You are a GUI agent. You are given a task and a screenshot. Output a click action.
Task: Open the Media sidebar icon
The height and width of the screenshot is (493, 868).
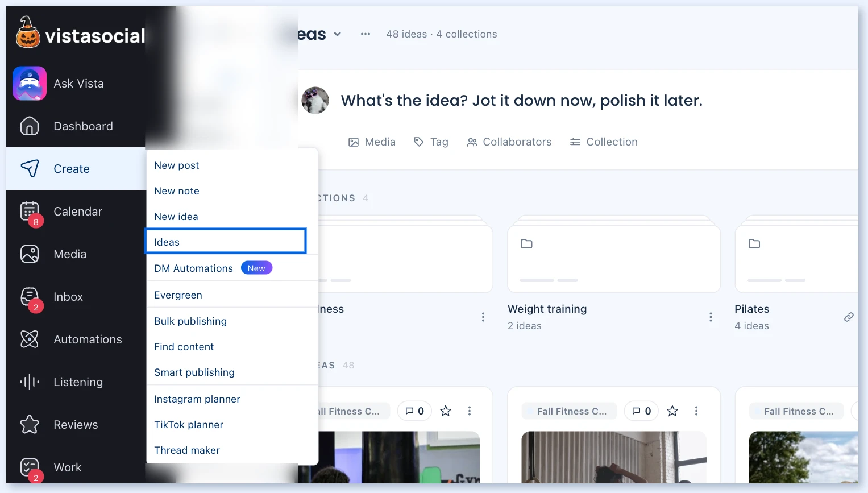pos(30,254)
